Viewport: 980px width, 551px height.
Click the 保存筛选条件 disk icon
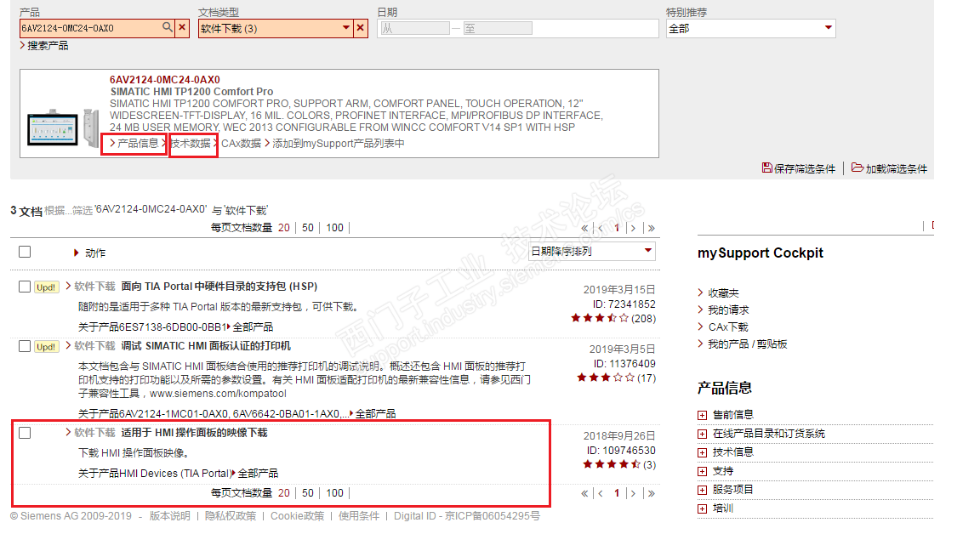[766, 168]
